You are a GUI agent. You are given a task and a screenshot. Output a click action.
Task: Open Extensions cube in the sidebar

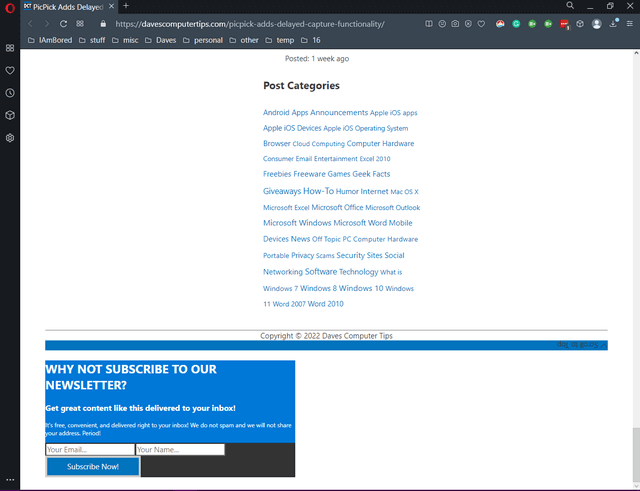coord(10,116)
